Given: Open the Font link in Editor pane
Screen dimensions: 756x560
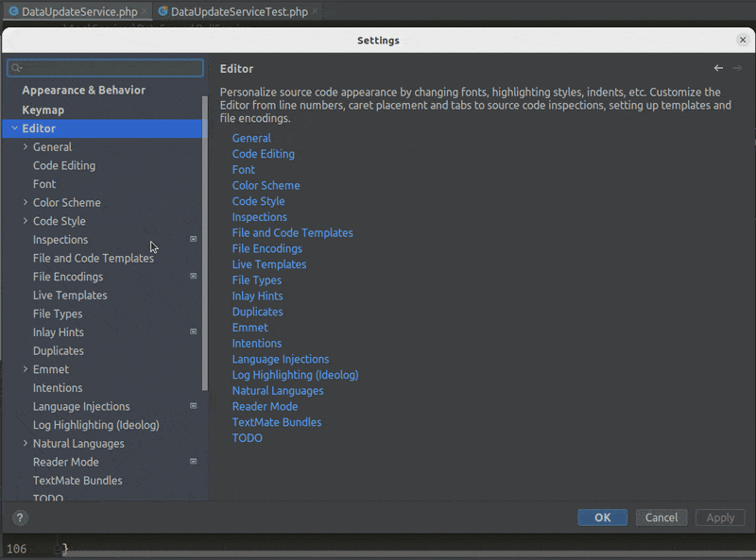Looking at the screenshot, I should point(244,170).
